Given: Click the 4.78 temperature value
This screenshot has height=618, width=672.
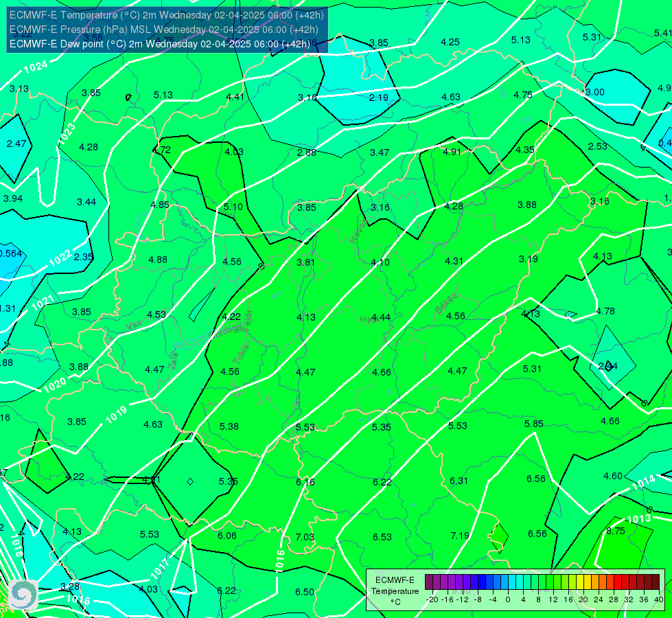Looking at the screenshot, I should (x=605, y=311).
